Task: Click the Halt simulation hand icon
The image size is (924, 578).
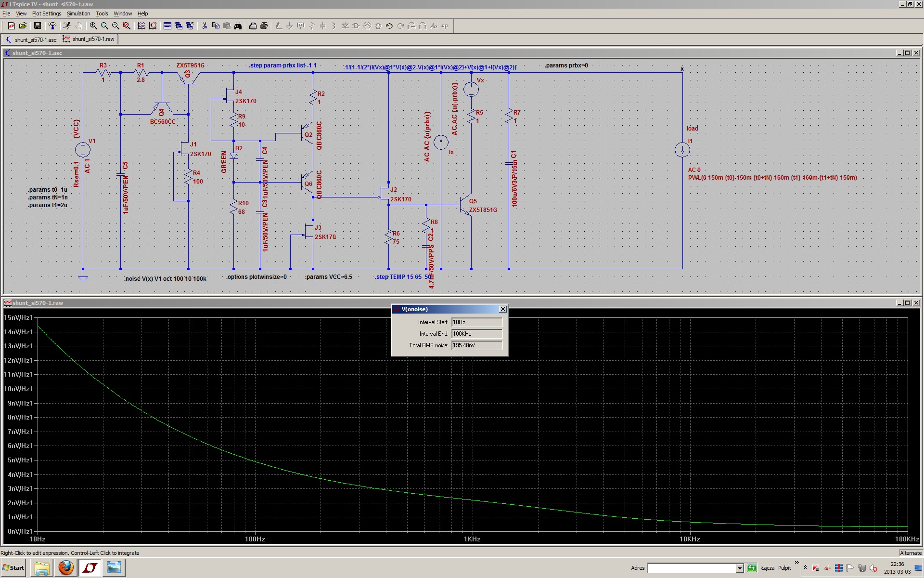Action: pyautogui.click(x=78, y=26)
